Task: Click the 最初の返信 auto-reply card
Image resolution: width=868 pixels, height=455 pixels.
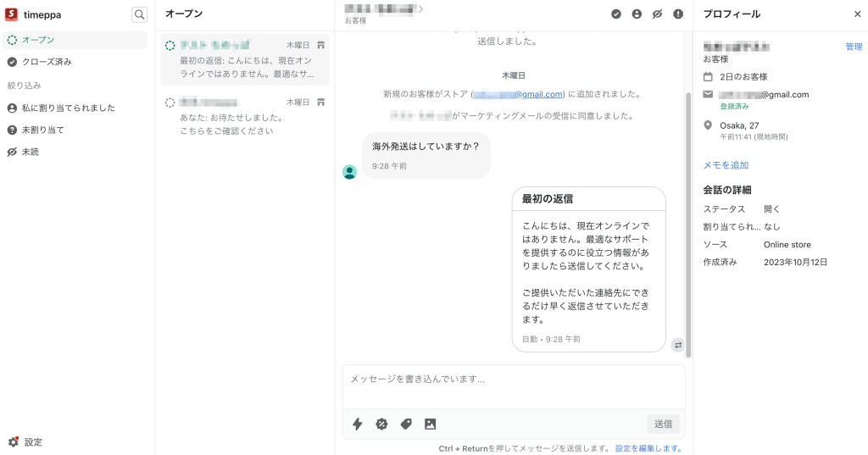Action: 588,269
